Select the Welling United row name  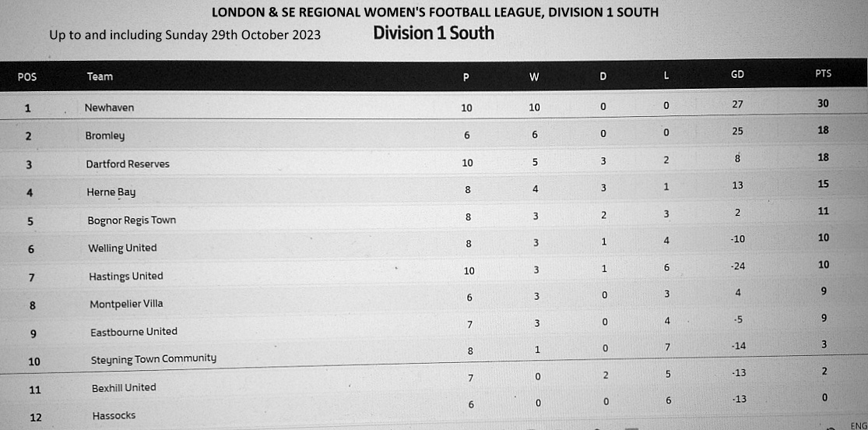point(122,248)
